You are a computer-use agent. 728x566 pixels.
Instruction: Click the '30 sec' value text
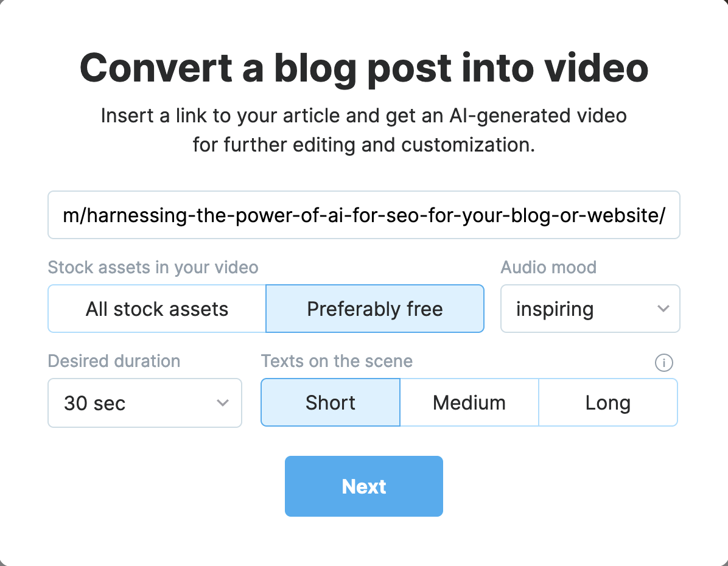point(95,404)
